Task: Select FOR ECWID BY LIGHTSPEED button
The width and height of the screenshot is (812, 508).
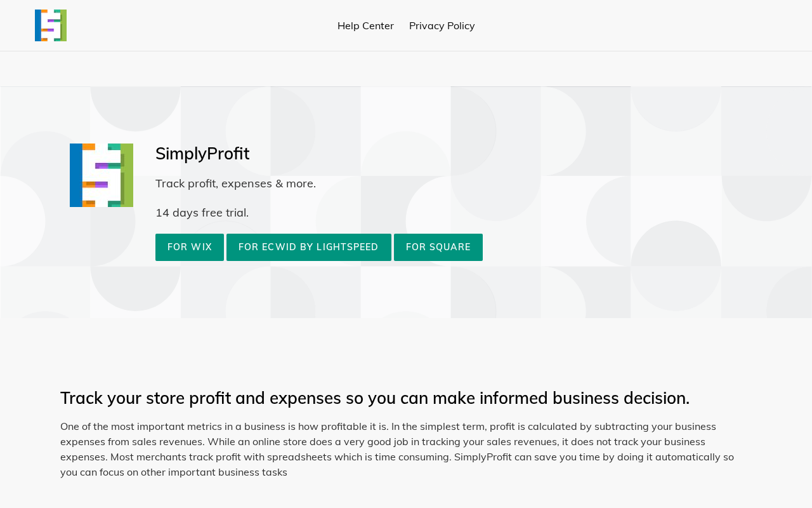Action: coord(309,247)
